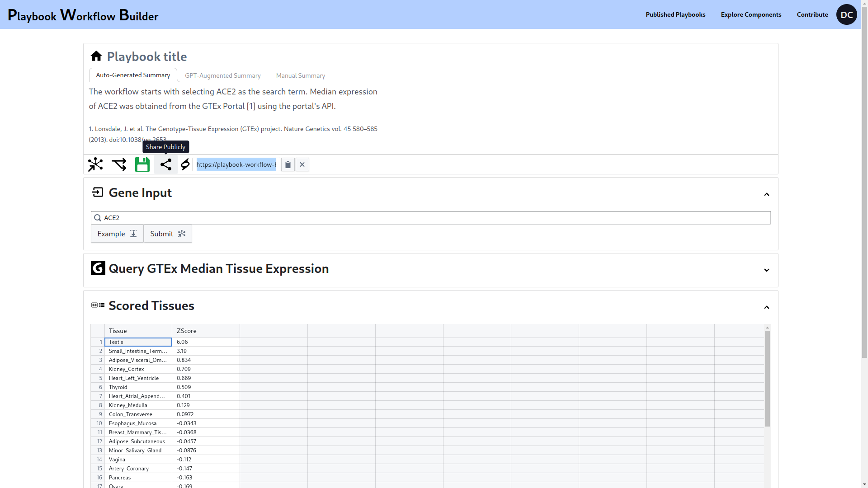Click the Playbook title heading

click(147, 56)
